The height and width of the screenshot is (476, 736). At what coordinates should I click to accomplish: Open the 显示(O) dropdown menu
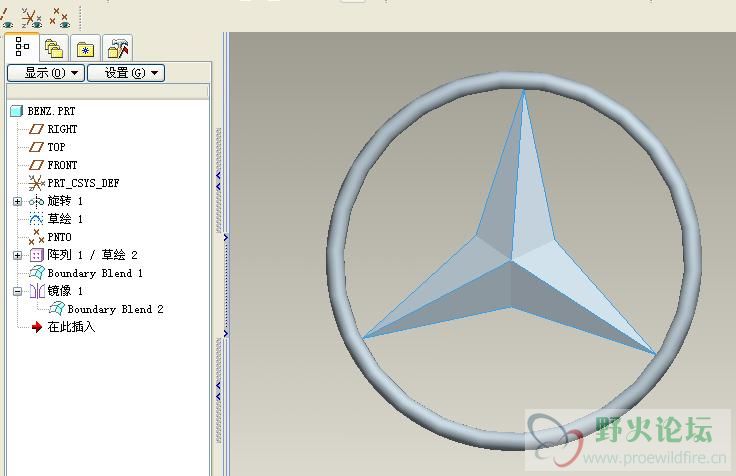pos(46,73)
